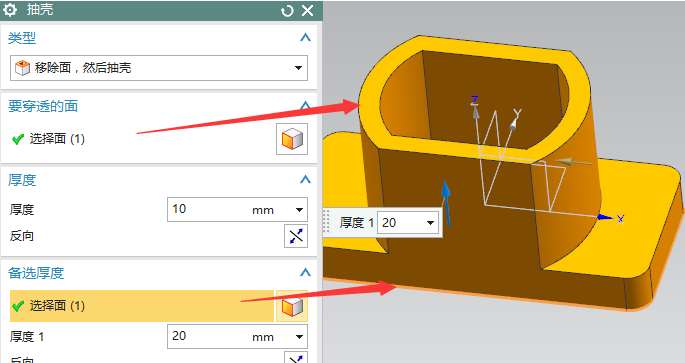Close the 抽壳 dialog
This screenshot has height=363, width=685.
click(308, 10)
